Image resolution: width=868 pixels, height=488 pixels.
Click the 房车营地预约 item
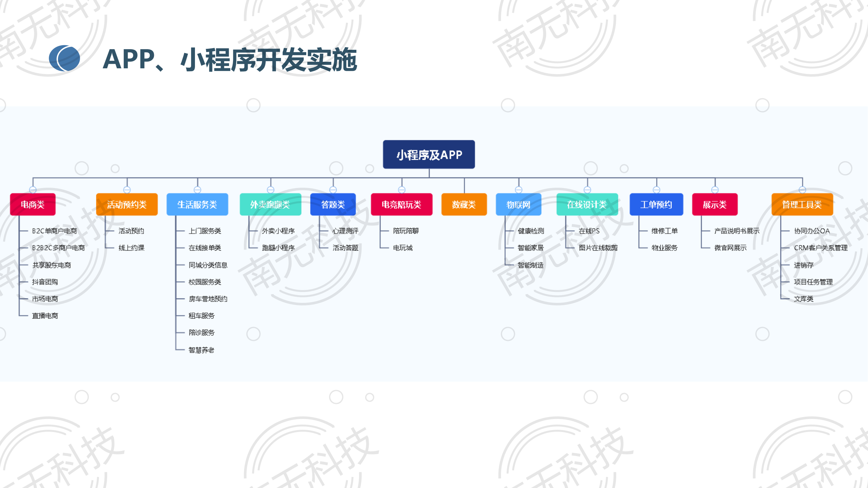(208, 299)
